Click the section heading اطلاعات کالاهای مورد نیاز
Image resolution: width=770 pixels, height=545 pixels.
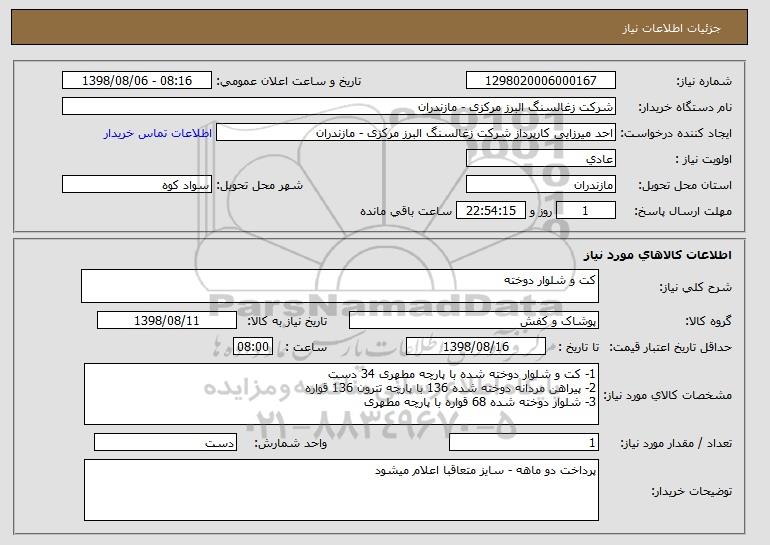(658, 255)
